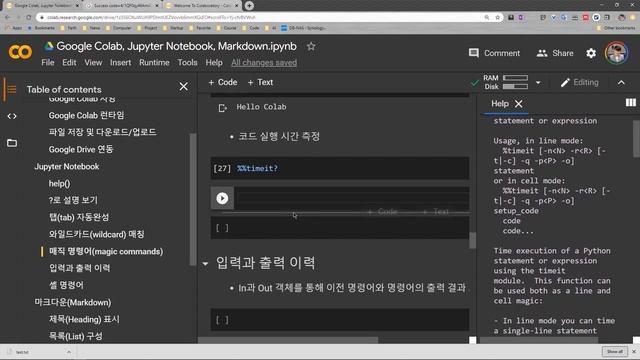Open the Comment button

[494, 53]
